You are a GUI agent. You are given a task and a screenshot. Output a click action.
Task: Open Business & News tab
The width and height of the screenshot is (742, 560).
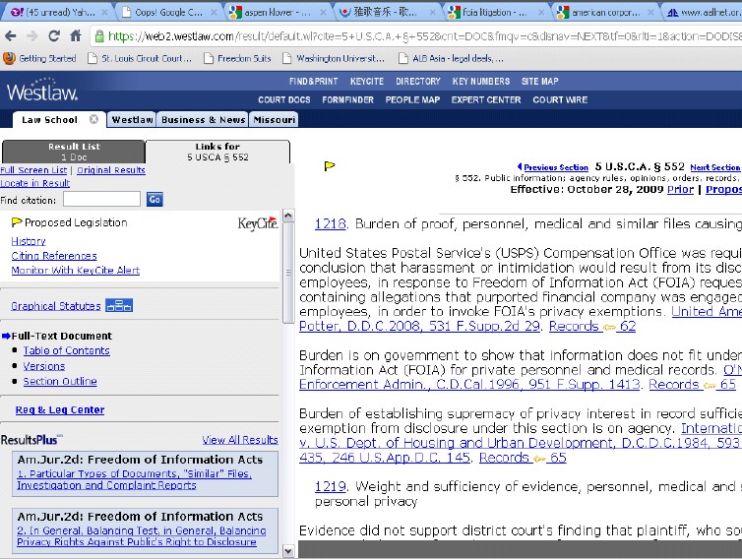204,120
